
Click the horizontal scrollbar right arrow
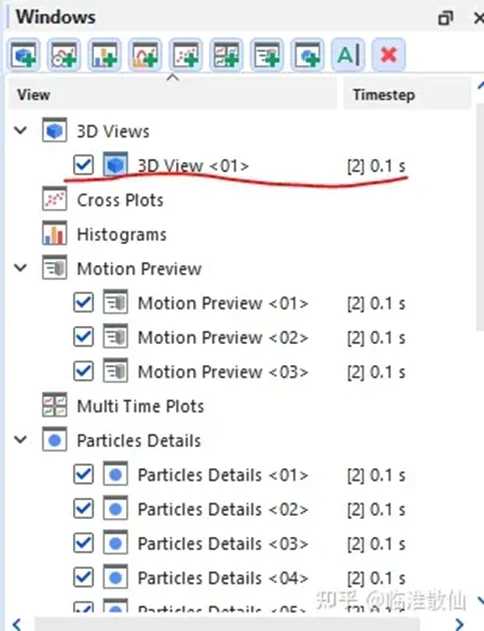pyautogui.click(x=461, y=624)
